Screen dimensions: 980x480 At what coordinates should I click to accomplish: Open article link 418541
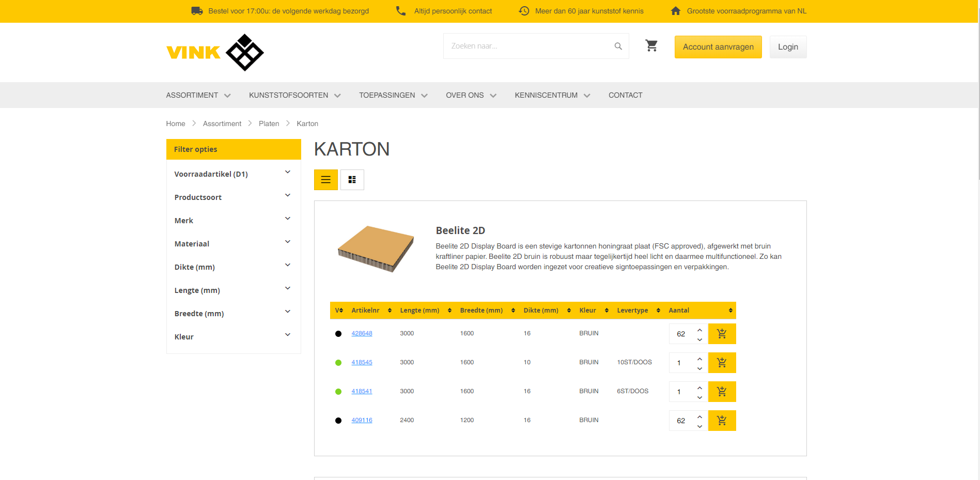362,391
